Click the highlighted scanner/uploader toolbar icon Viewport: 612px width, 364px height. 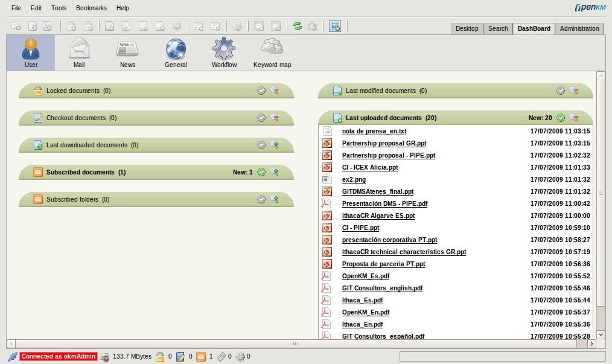tap(335, 26)
